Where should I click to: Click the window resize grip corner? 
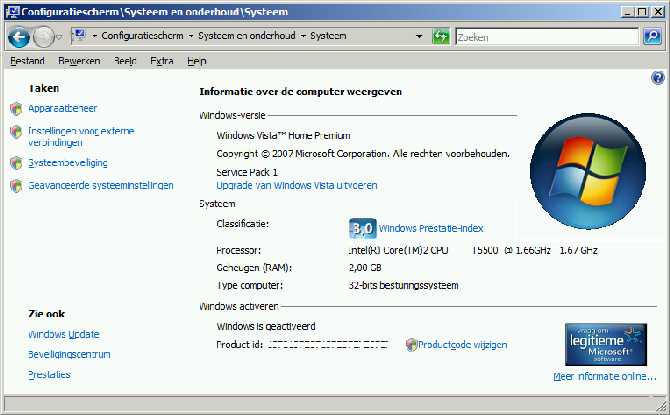pyautogui.click(x=661, y=404)
